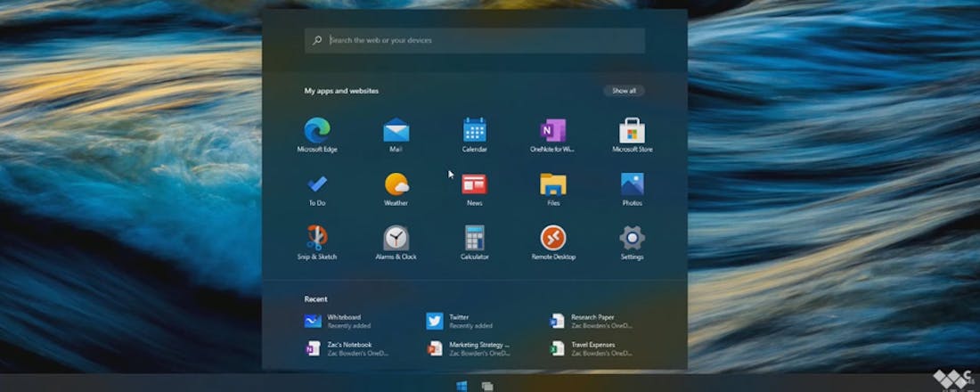This screenshot has width=980, height=392.
Task: Open the Snip & Sketch app
Action: 317,242
